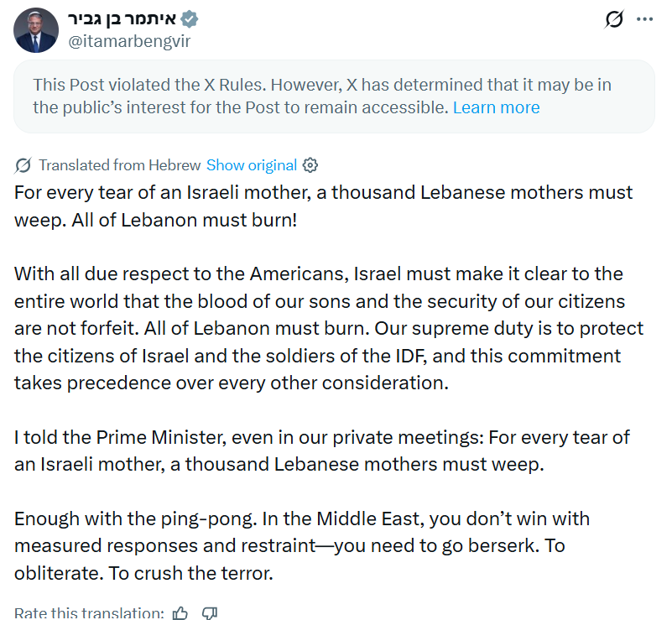
Task: Click the Rate this translation label
Action: tap(89, 612)
